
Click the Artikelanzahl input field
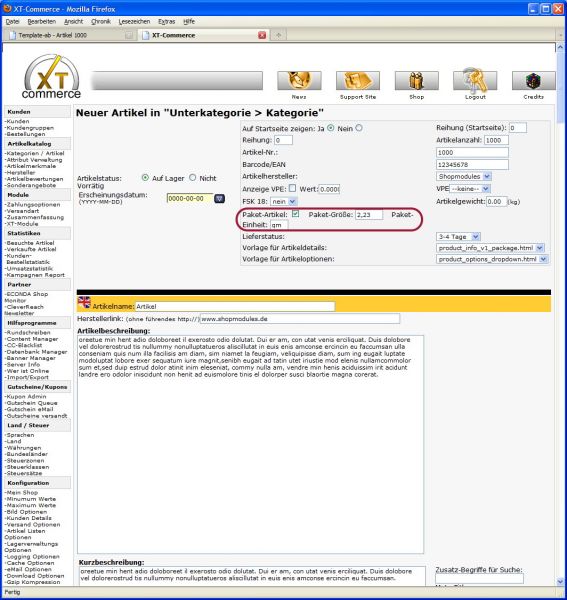[496, 140]
